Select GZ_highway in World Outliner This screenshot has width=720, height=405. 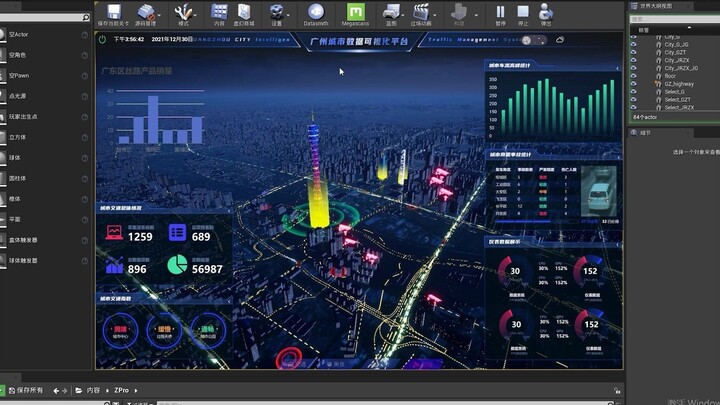point(679,84)
